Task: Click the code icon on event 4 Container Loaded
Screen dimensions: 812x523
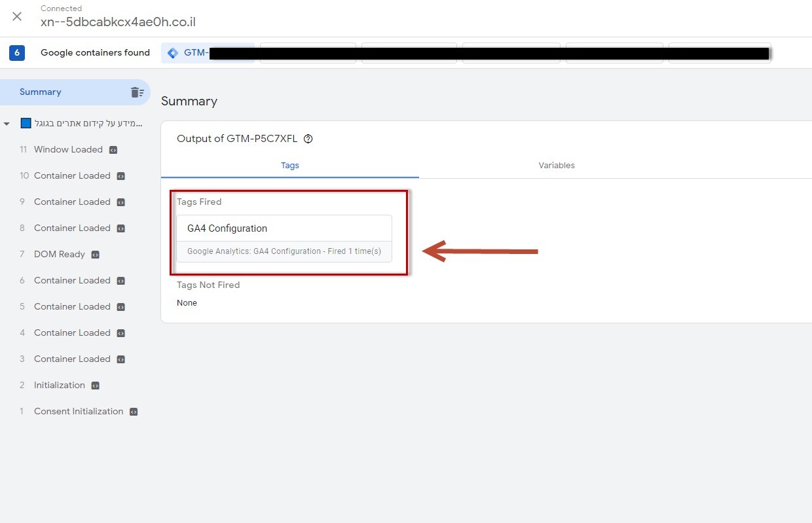Action: [120, 333]
